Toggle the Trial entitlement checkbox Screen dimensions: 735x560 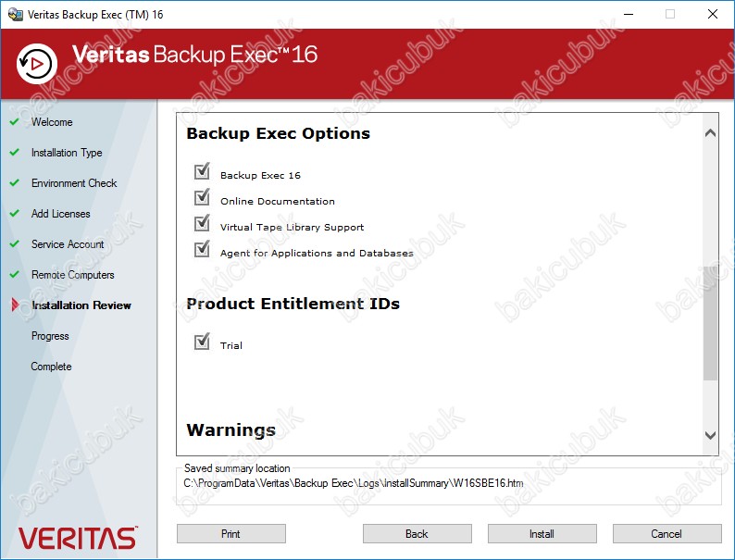(202, 342)
